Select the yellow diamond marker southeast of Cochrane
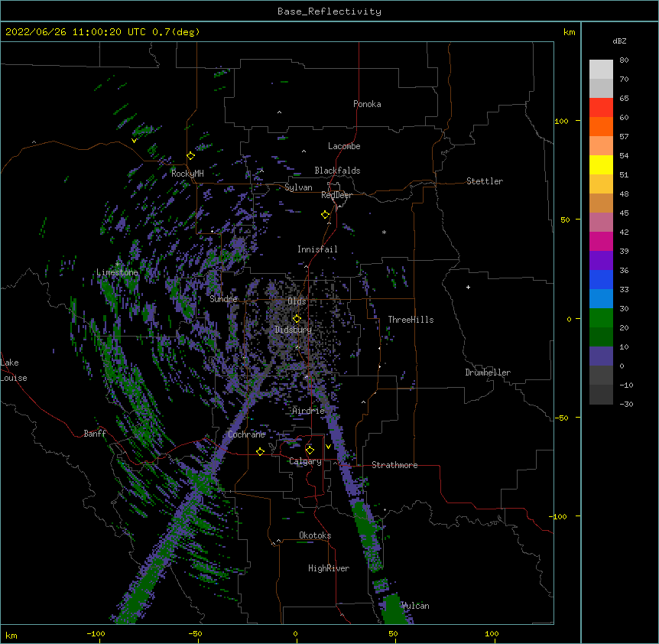 (x=260, y=451)
